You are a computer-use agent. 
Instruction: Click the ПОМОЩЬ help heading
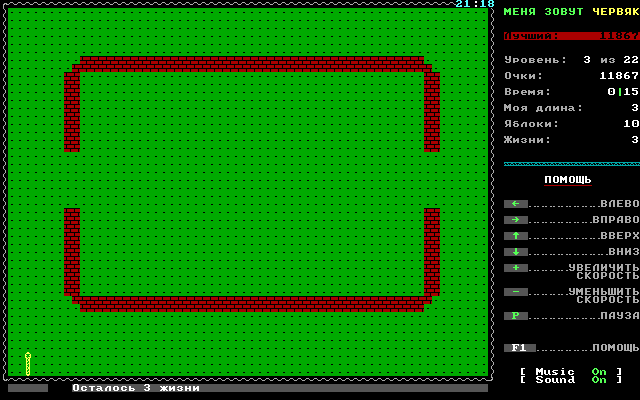568,180
